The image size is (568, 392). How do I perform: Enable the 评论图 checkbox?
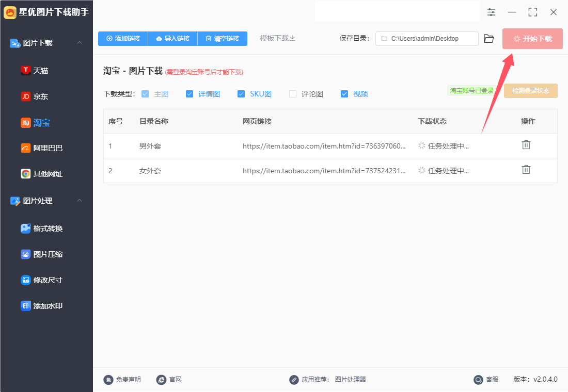[293, 94]
